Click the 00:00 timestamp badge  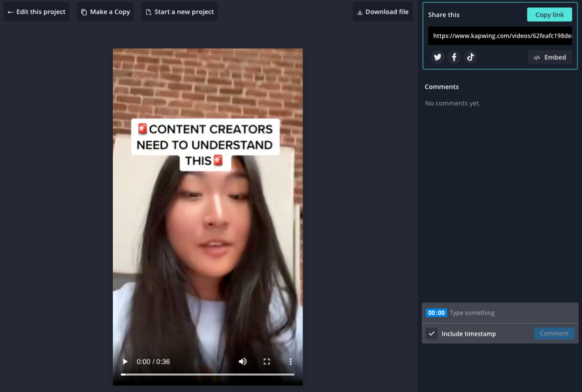[436, 313]
